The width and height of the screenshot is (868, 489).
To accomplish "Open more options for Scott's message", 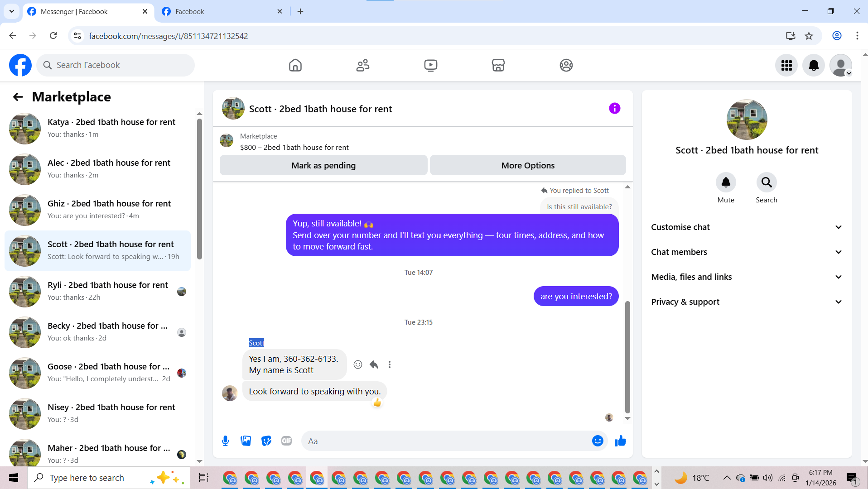I will [390, 364].
